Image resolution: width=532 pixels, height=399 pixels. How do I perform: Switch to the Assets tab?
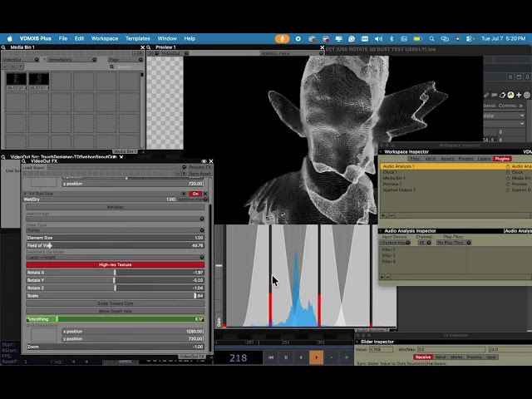tap(447, 159)
